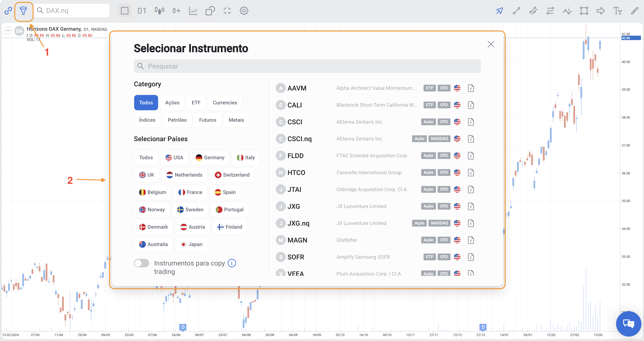Click info circle next to copy trading

(232, 263)
